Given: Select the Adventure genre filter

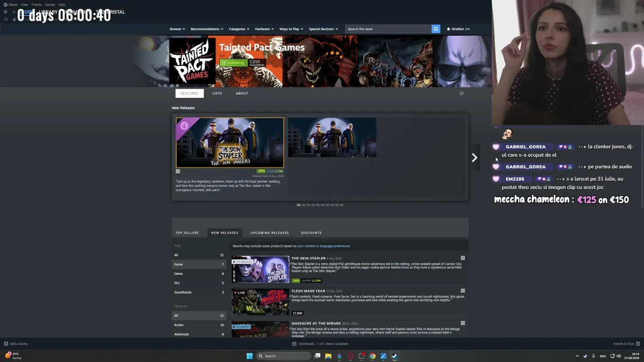Looking at the screenshot, I should click(x=199, y=334).
